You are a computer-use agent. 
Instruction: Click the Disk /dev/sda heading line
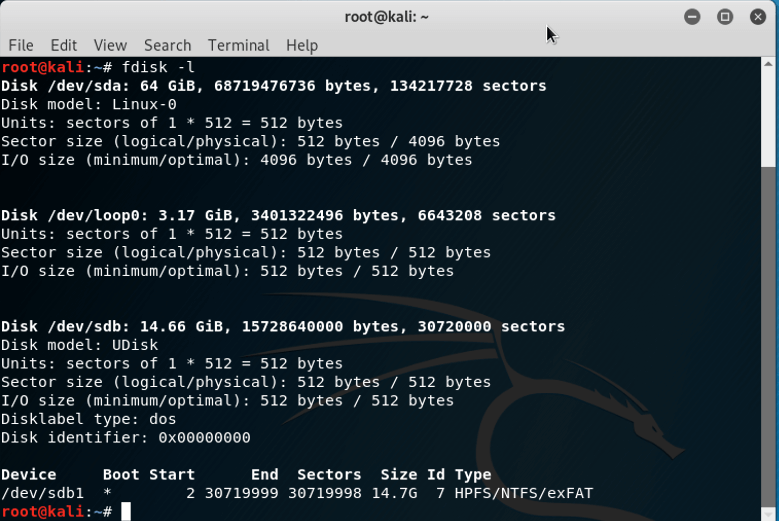pos(273,86)
